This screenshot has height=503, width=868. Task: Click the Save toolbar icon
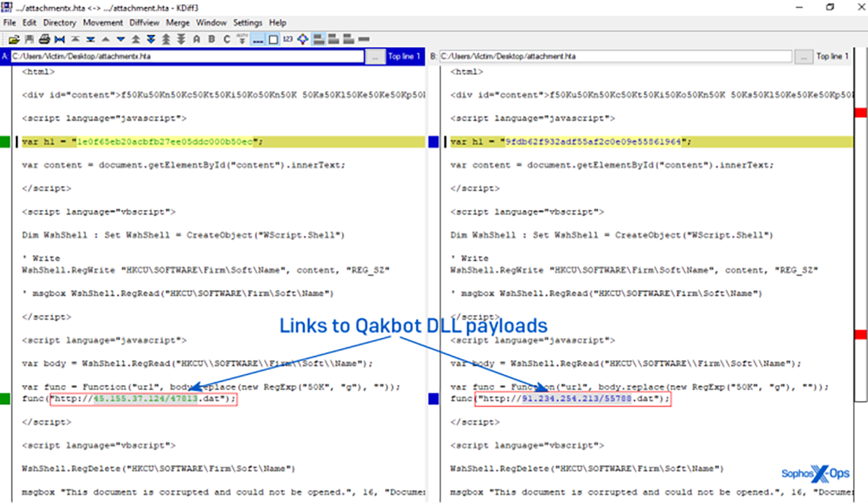pos(29,38)
